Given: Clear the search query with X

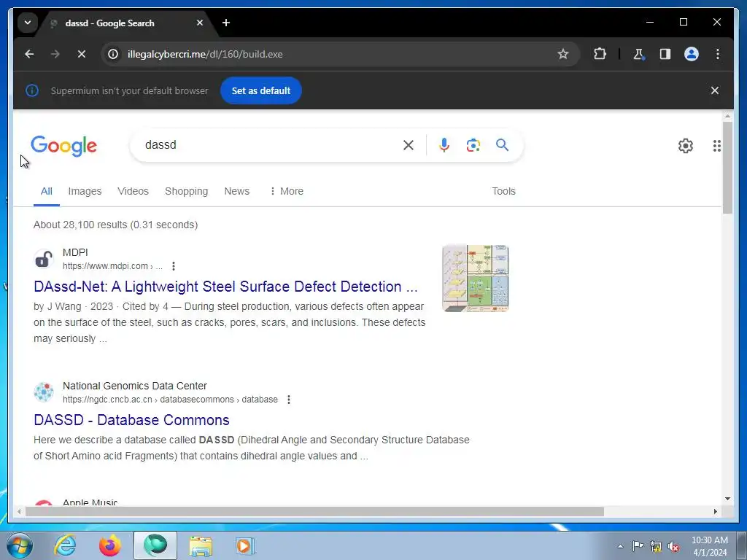Looking at the screenshot, I should pos(409,145).
